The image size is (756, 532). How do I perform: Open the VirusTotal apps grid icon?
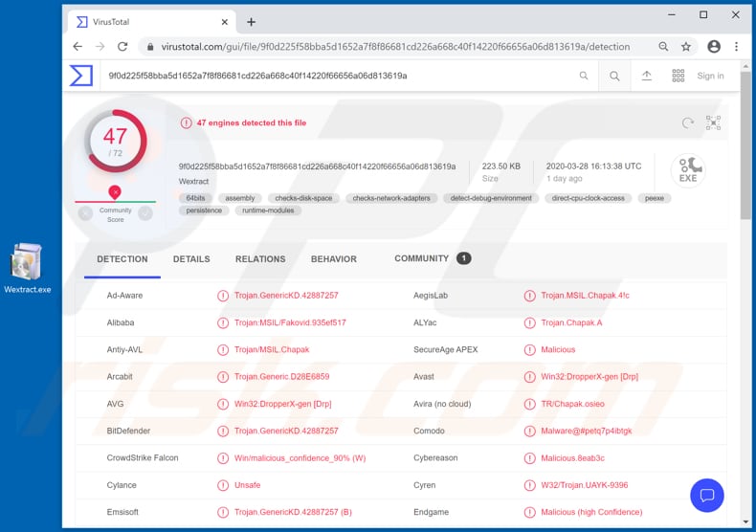(678, 76)
